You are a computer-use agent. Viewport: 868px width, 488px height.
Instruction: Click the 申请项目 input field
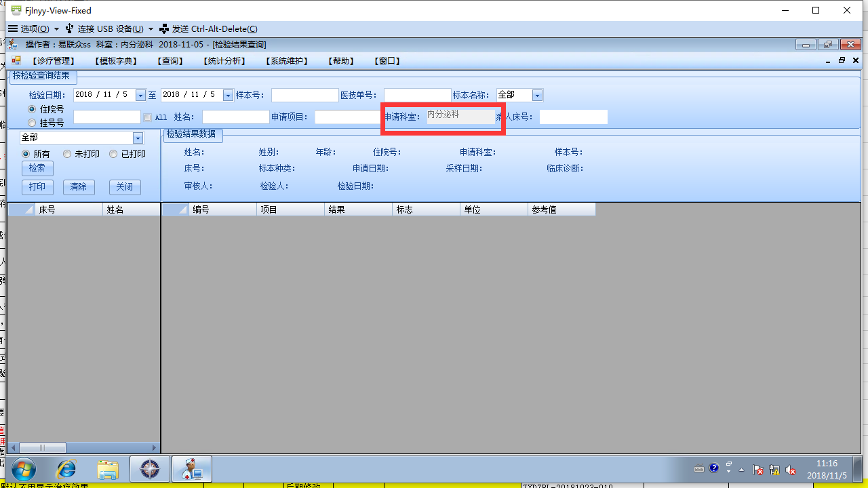[x=349, y=117]
